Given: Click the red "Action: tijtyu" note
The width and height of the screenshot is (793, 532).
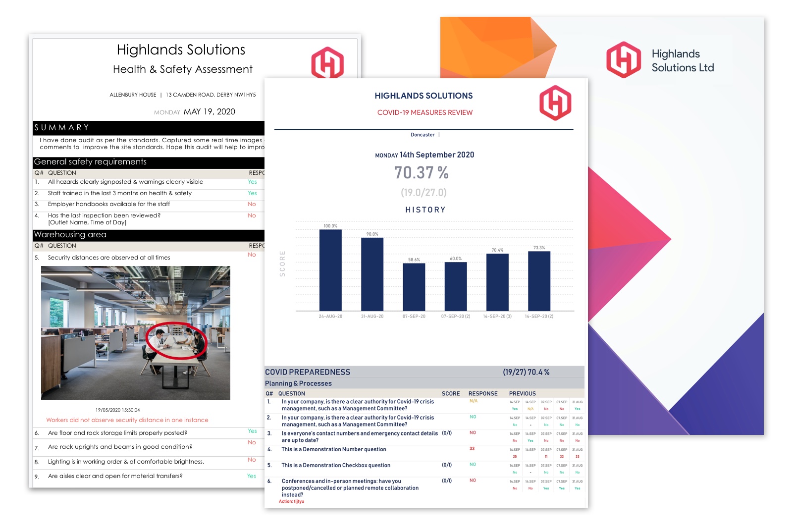Looking at the screenshot, I should [x=291, y=502].
